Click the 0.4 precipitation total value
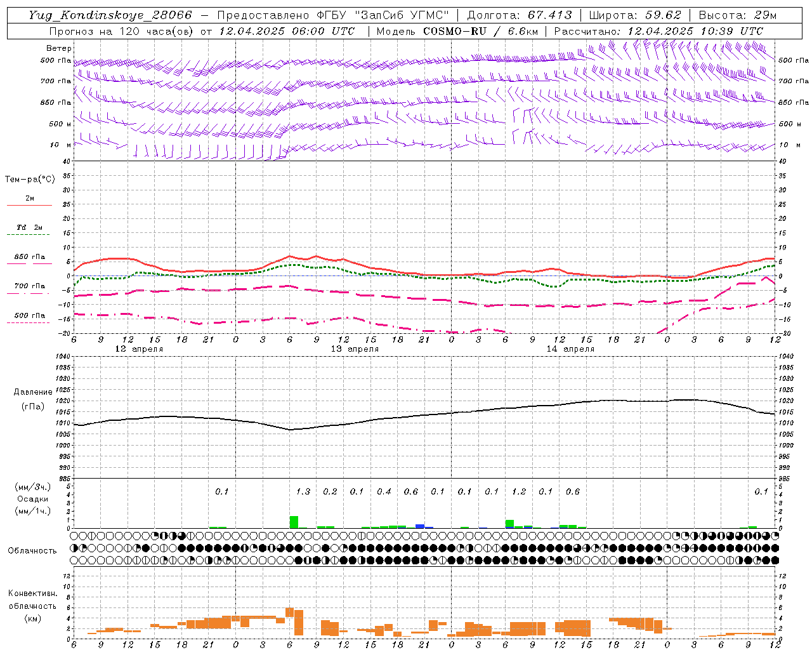812x650 pixels. pyautogui.click(x=384, y=492)
